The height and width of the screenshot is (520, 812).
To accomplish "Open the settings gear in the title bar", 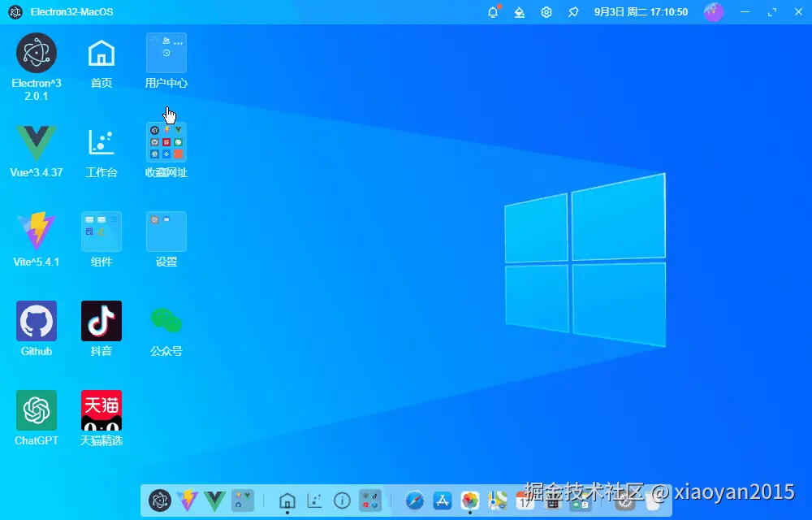I will pyautogui.click(x=546, y=12).
